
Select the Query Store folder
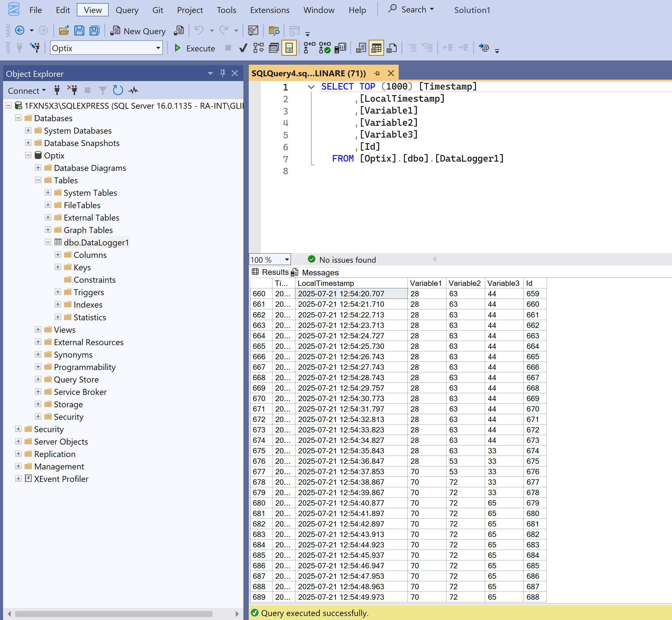[x=76, y=379]
